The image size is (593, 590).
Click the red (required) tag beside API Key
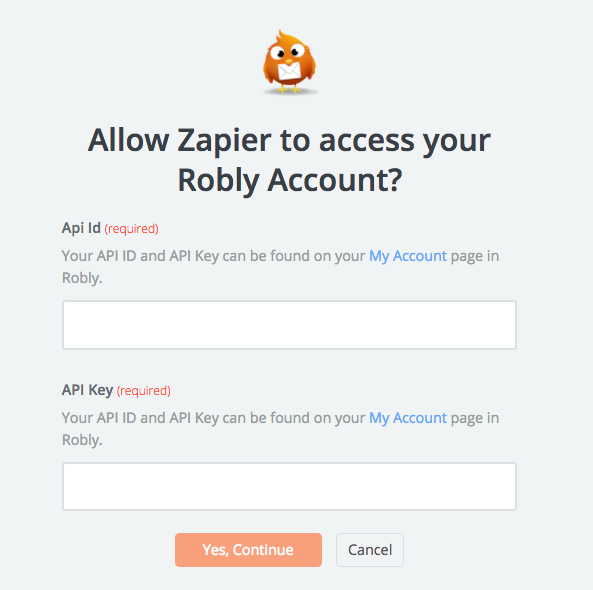[143, 391]
